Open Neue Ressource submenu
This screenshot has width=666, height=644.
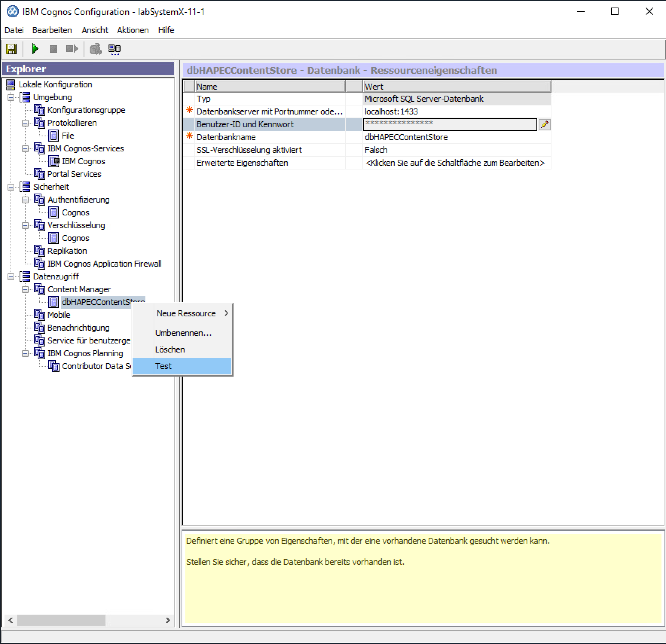pos(186,313)
